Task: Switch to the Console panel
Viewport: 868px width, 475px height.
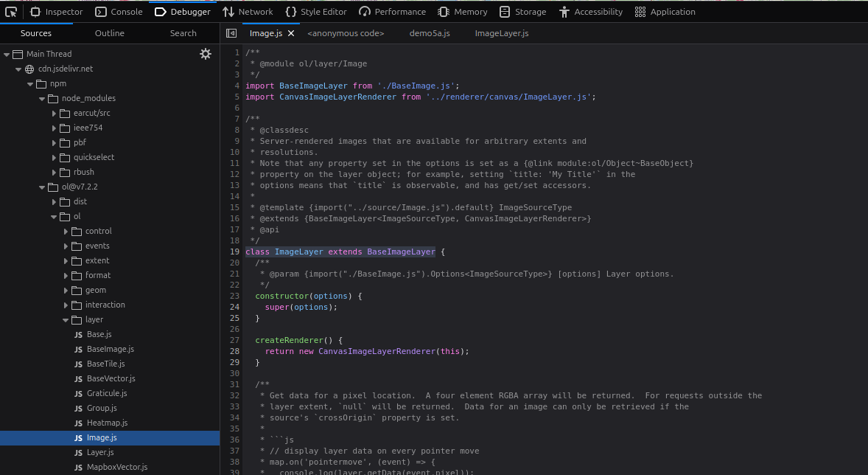Action: [119, 12]
